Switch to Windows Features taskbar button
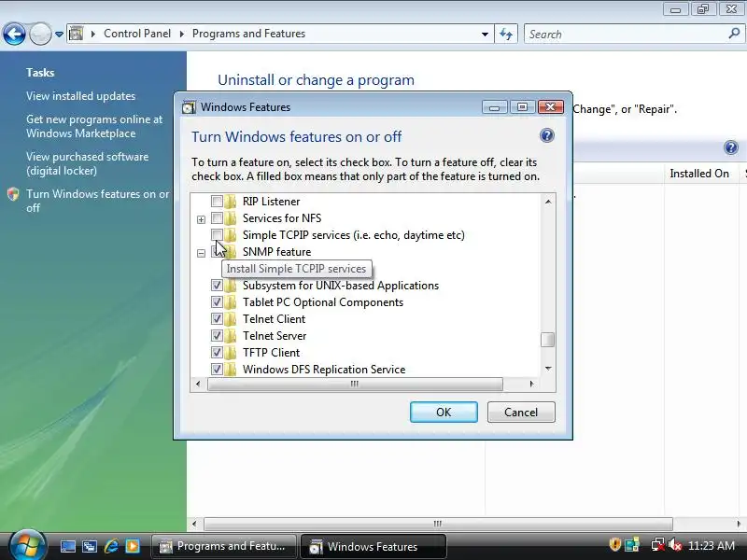747x560 pixels. [x=373, y=546]
